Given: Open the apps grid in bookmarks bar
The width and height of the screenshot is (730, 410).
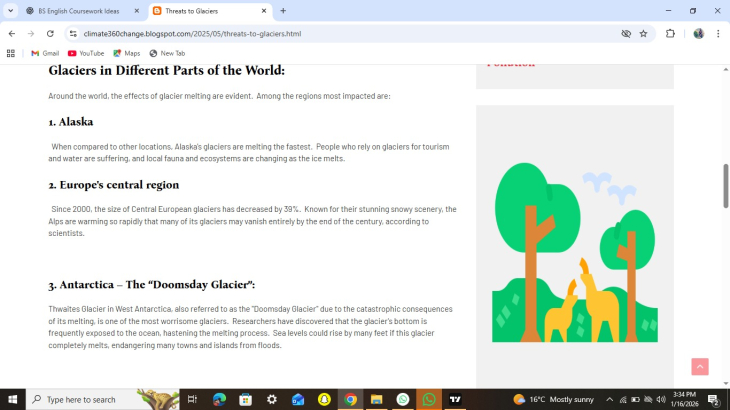Looking at the screenshot, I should point(11,53).
